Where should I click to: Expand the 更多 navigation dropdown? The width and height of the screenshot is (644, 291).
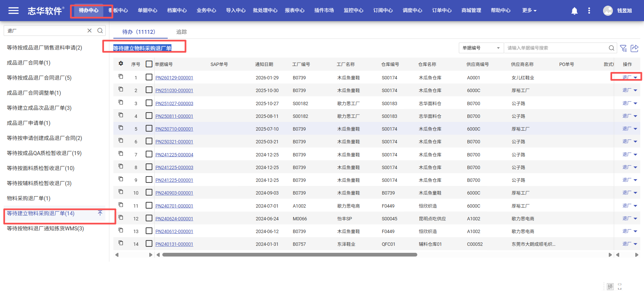(529, 10)
